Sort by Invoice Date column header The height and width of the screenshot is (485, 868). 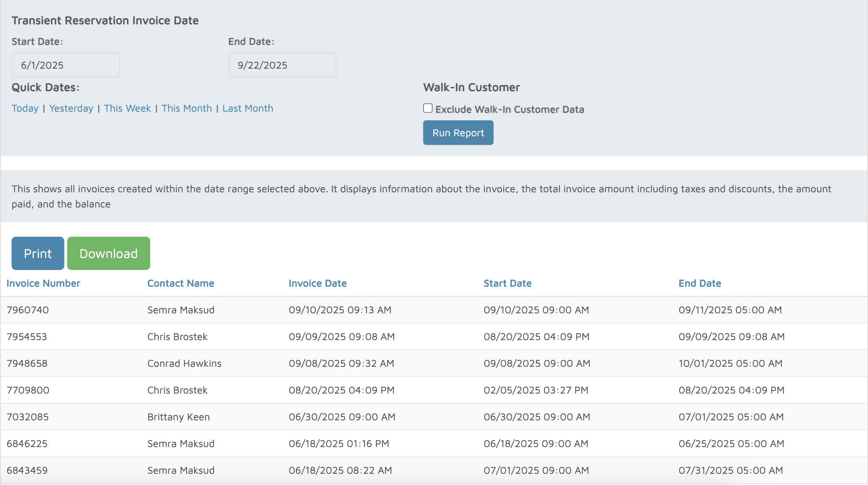click(317, 283)
